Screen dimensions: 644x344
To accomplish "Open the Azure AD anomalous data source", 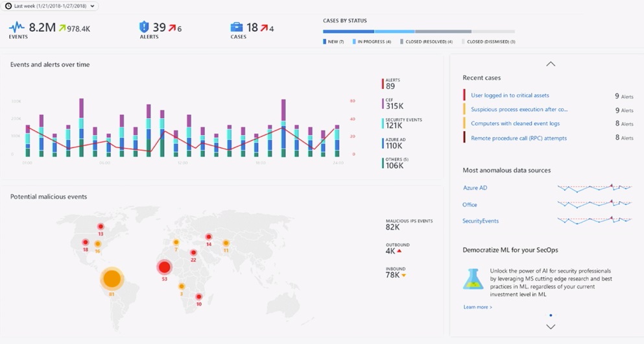I will click(x=475, y=188).
